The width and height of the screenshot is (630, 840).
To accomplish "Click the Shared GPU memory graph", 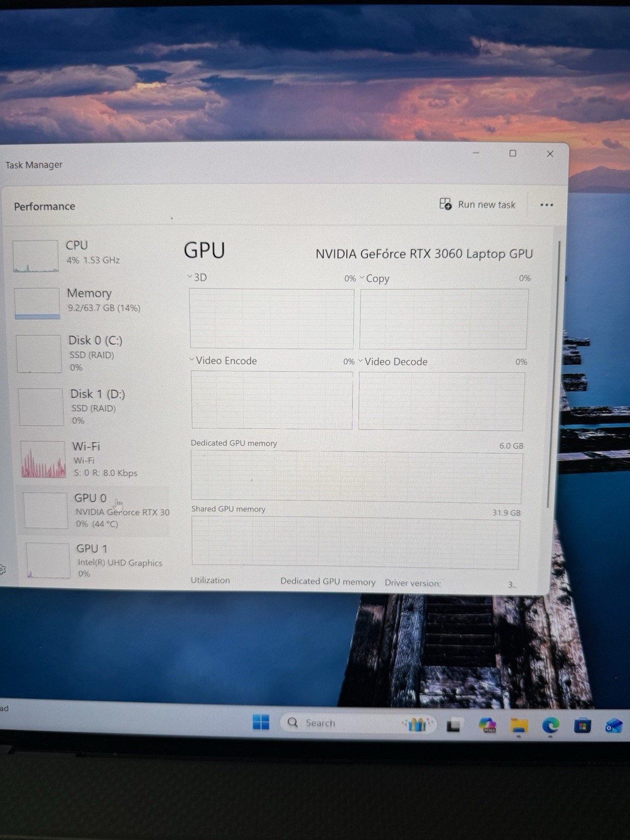I will [x=355, y=543].
